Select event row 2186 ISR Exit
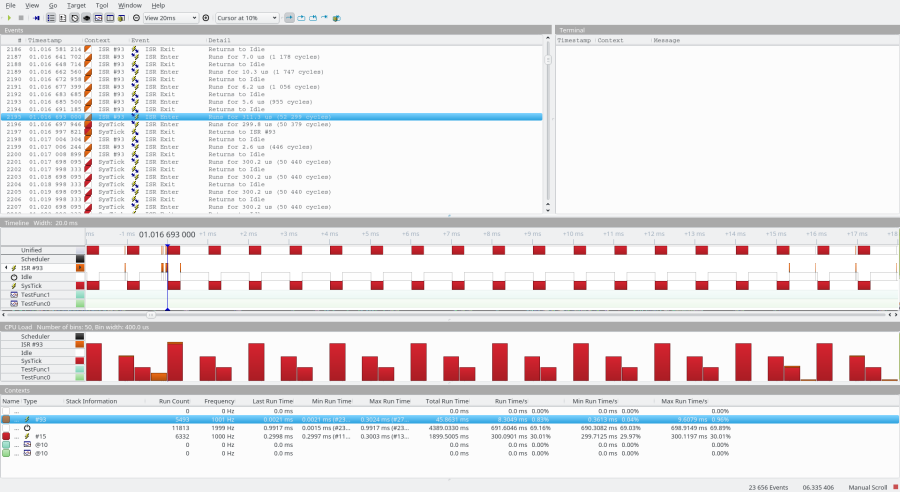Screen dimensions: 900x492 coord(271,49)
